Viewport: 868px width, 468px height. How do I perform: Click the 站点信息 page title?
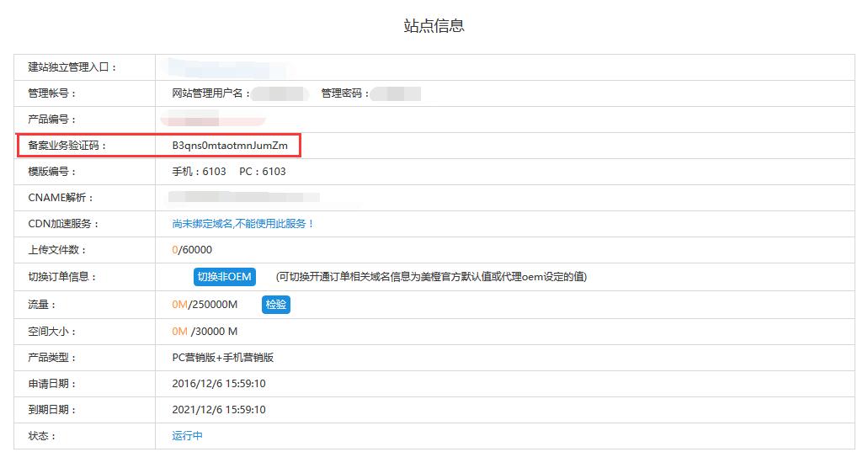[x=434, y=25]
